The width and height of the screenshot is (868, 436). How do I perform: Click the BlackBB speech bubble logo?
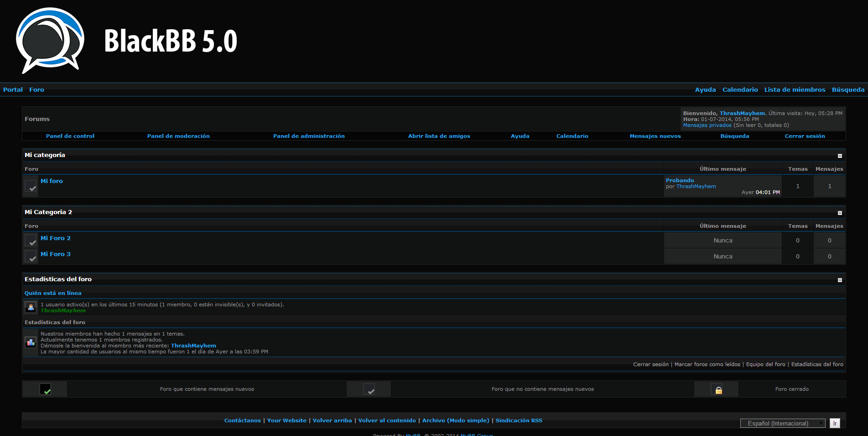click(50, 41)
